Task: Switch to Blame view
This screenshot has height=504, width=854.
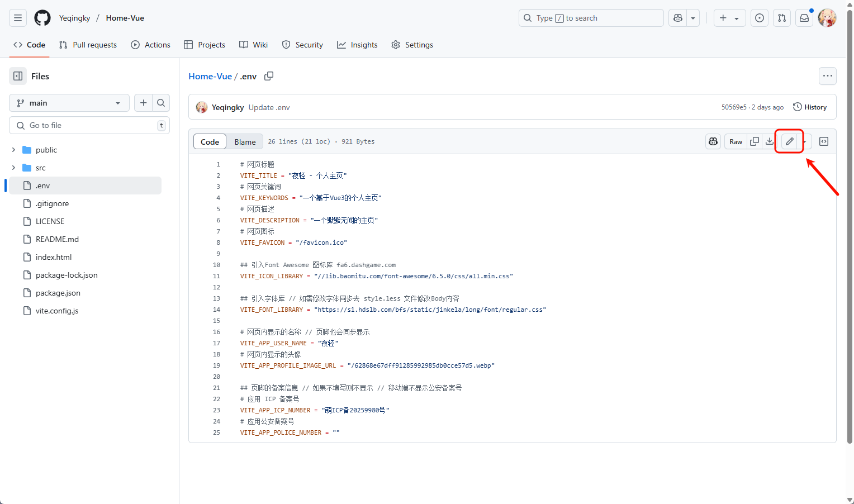Action: 245,142
